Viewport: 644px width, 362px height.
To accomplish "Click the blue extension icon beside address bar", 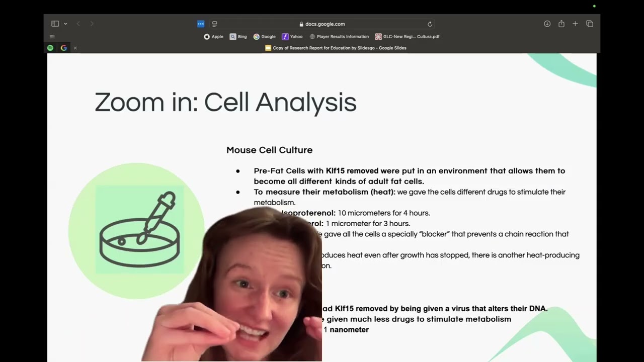I will [x=201, y=24].
